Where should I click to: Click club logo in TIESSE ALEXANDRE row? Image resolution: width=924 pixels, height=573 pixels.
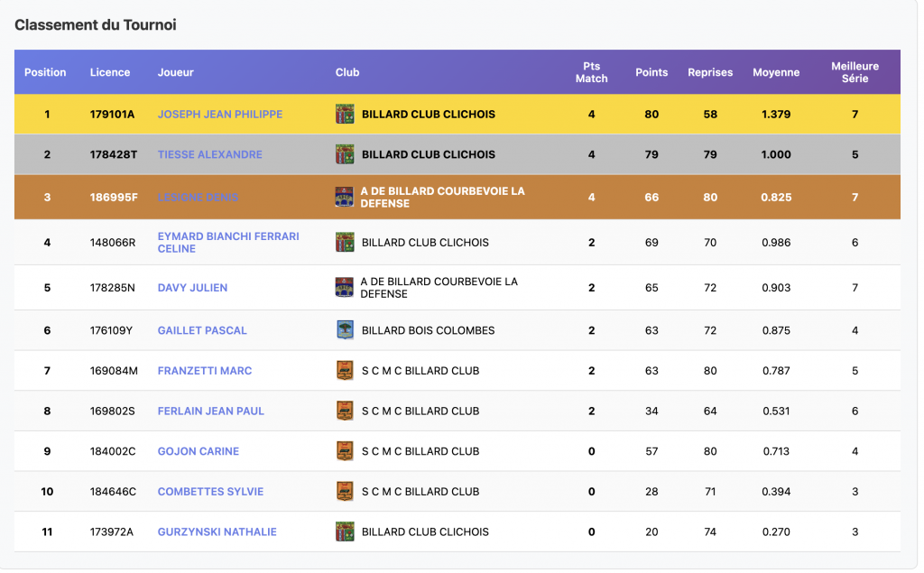(345, 154)
